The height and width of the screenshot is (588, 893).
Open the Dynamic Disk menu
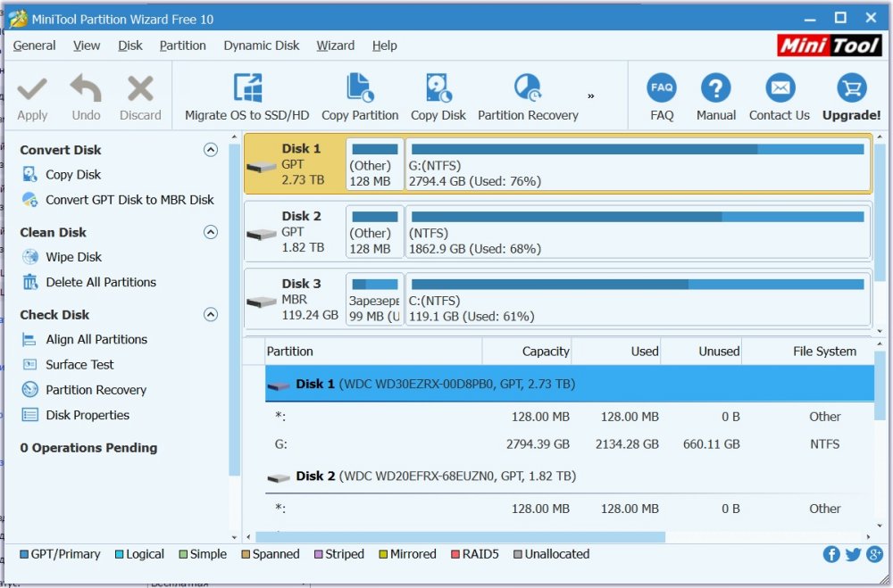click(x=262, y=46)
